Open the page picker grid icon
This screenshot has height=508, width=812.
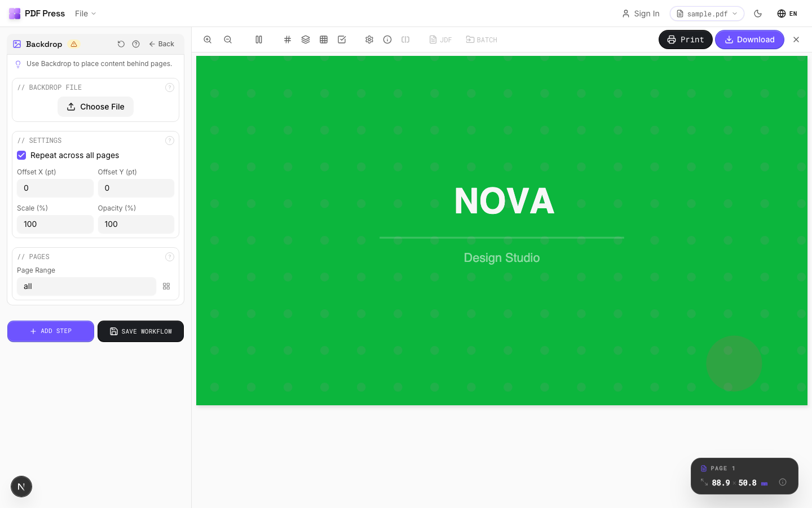166,286
